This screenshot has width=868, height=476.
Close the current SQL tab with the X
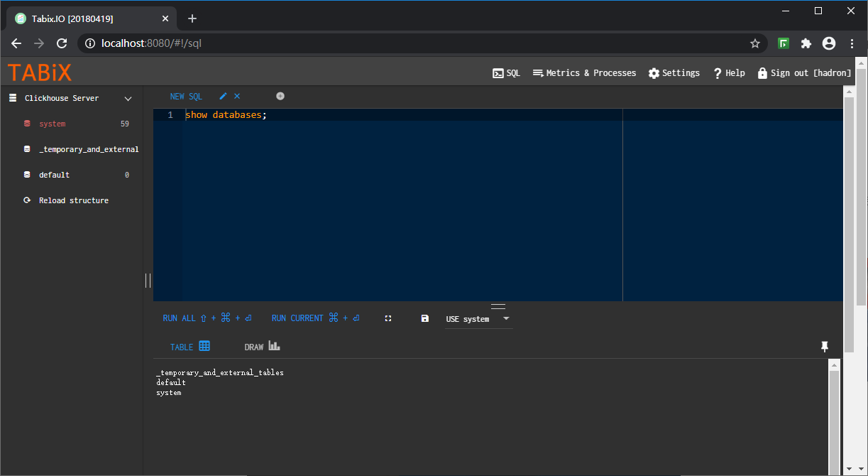(236, 96)
